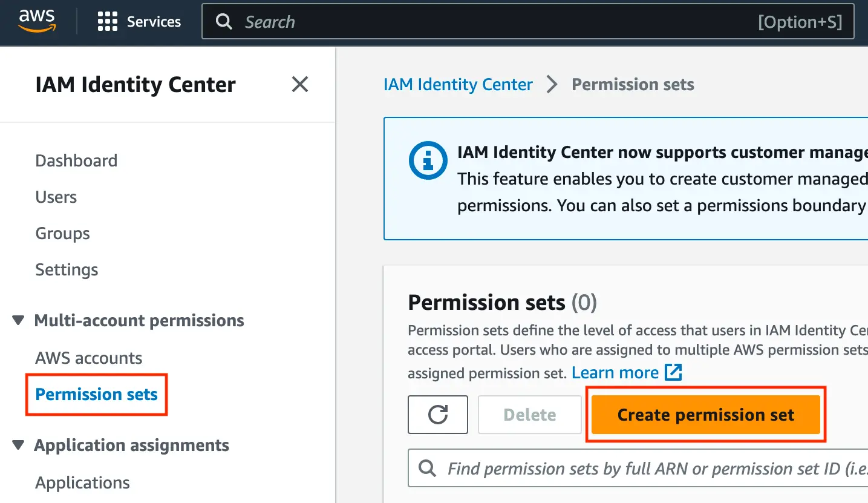This screenshot has width=868, height=503.
Task: Go to Users in the sidebar
Action: pyautogui.click(x=56, y=197)
